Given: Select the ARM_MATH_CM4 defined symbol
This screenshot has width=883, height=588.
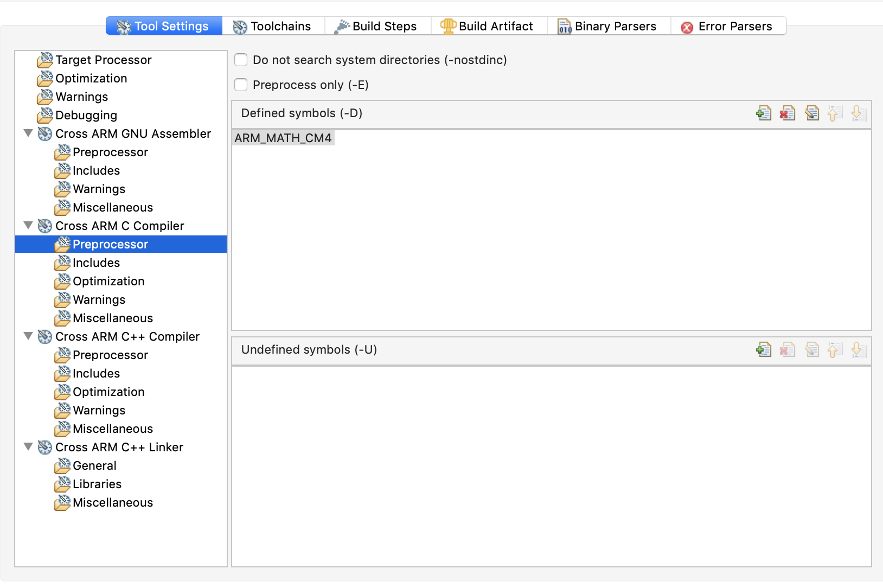Looking at the screenshot, I should [283, 138].
